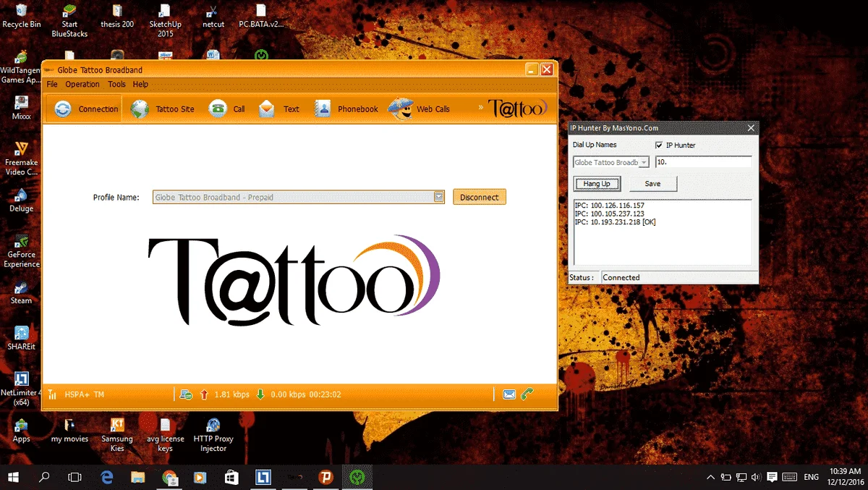Open Freemake Video Converter desktop icon
This screenshot has width=868, height=490.
22,158
